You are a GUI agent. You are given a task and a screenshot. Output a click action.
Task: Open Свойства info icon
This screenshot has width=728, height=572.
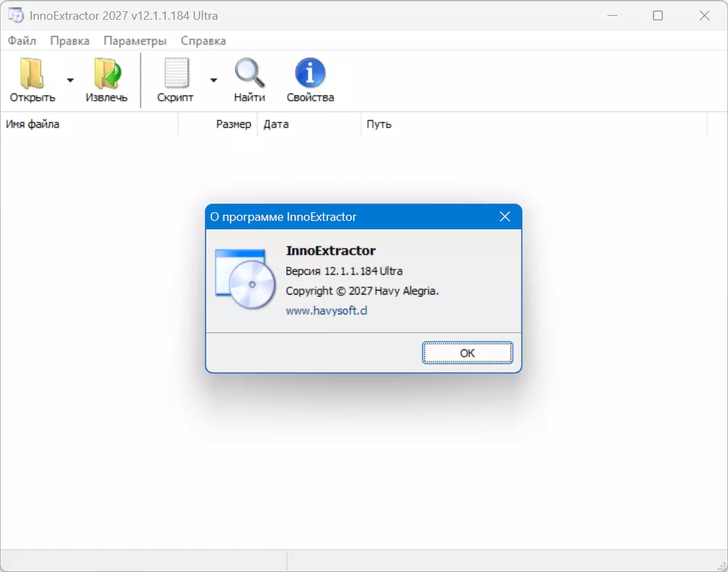coord(310,73)
